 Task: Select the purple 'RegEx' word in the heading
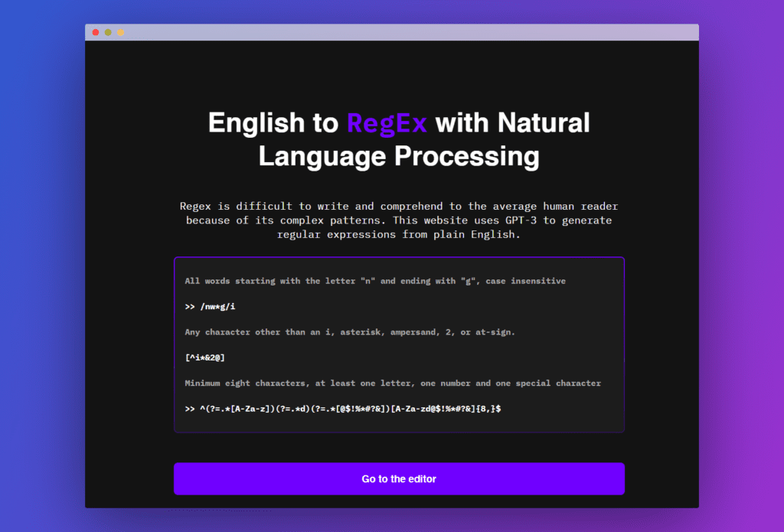[x=387, y=122]
